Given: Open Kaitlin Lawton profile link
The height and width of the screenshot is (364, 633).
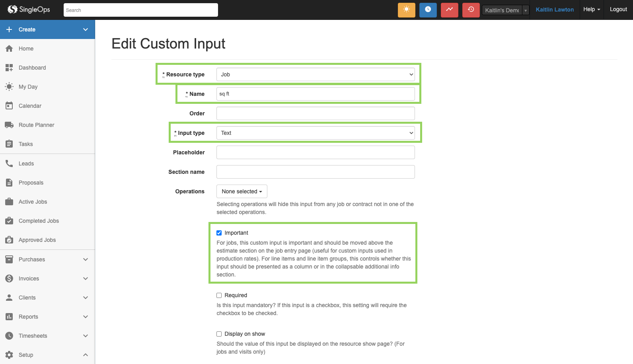Looking at the screenshot, I should pos(555,10).
